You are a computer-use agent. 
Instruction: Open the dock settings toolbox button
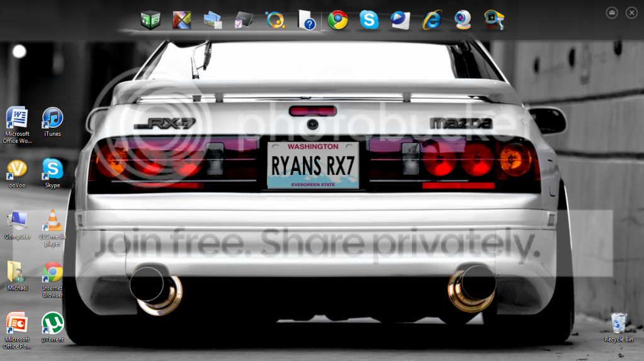(612, 13)
